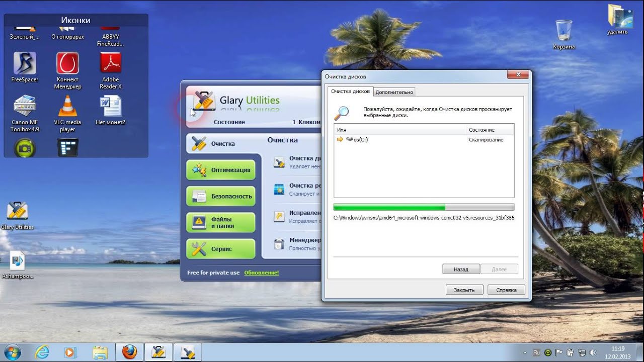
Task: Close the Очистка дисков dialog window
Action: coord(517,75)
